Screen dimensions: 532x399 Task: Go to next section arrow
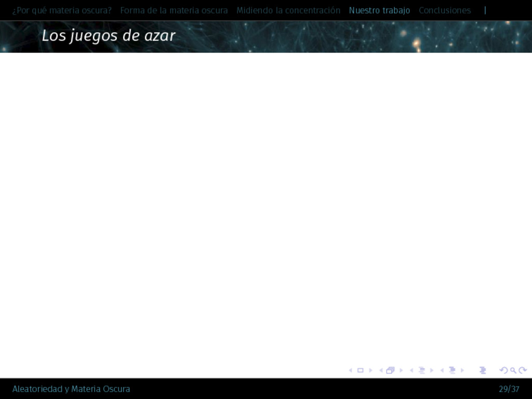[x=462, y=370]
